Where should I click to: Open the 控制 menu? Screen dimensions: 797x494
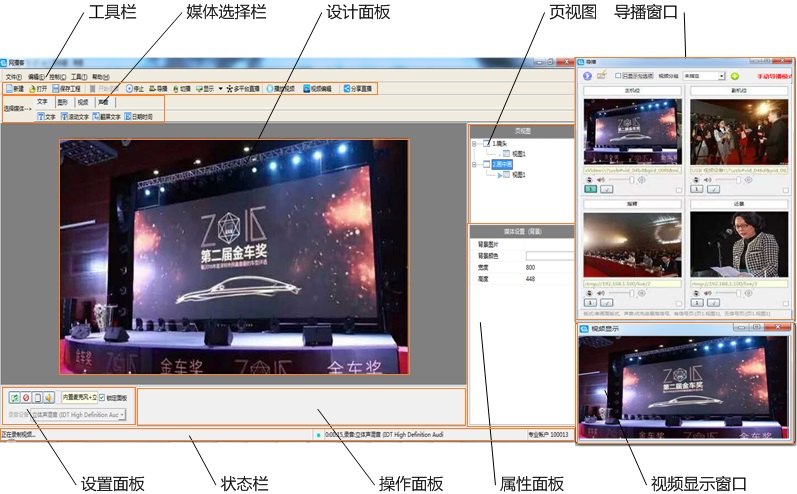(x=57, y=77)
